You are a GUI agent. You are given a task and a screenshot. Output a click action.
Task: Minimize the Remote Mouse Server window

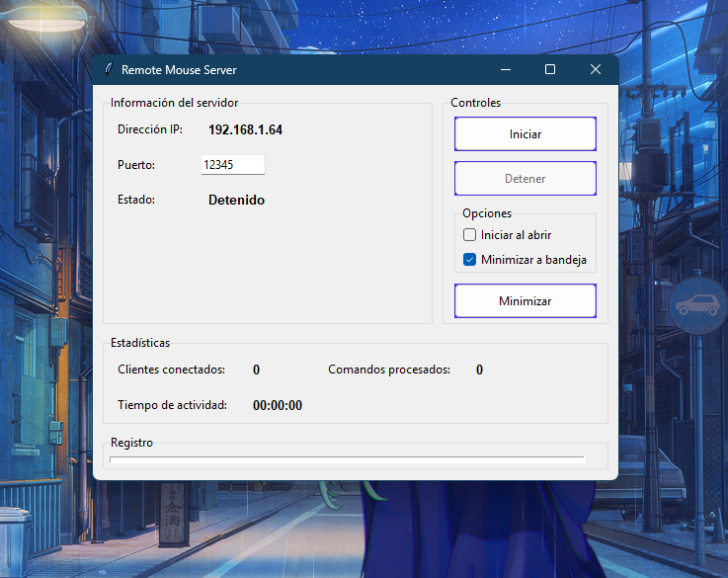click(x=506, y=69)
